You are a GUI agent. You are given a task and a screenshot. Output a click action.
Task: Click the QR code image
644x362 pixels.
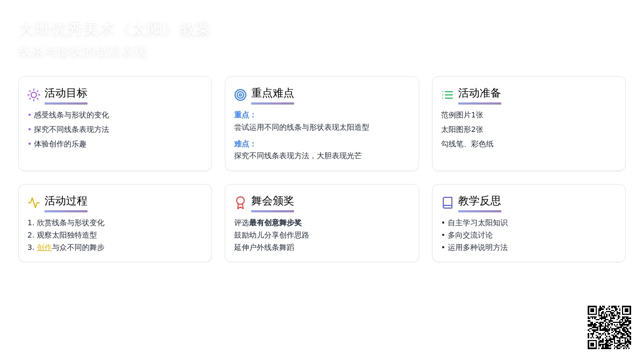609,327
